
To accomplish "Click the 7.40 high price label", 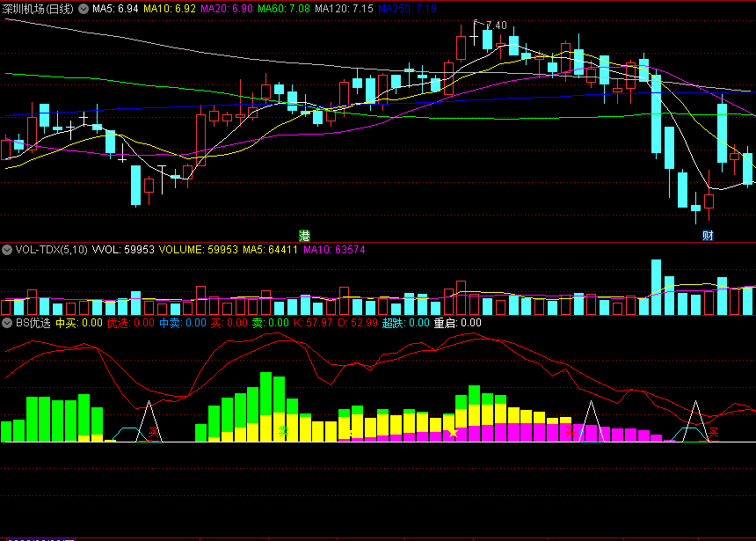I will tap(497, 26).
